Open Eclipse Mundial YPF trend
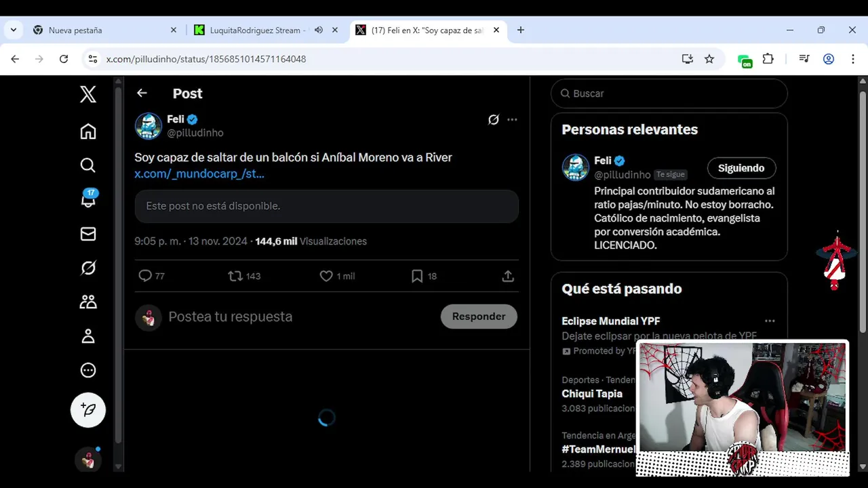Screen dimensions: 868x488 coord(611,321)
